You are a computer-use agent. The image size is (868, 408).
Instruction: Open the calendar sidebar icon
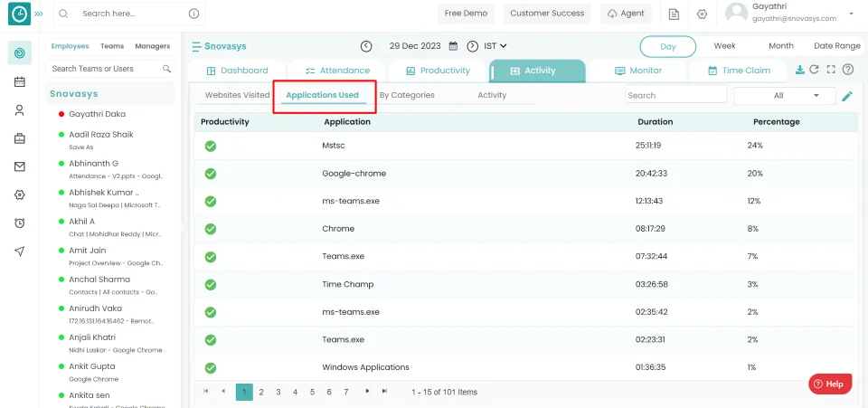[x=19, y=82]
